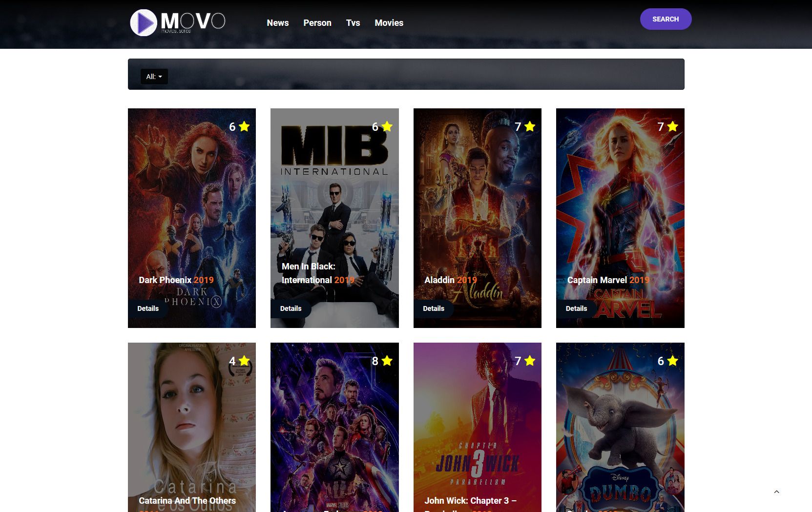
Task: Click the star rating on Men In Black
Action: (387, 126)
